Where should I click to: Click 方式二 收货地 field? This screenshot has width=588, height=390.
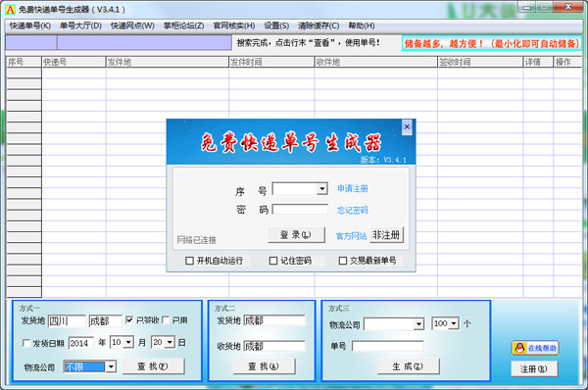pyautogui.click(x=274, y=346)
